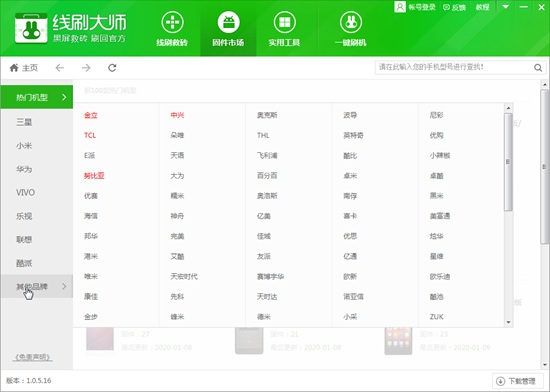Open the 免责声明 disclaimer link
Viewport: 550px width, 392px height.
coord(33,357)
